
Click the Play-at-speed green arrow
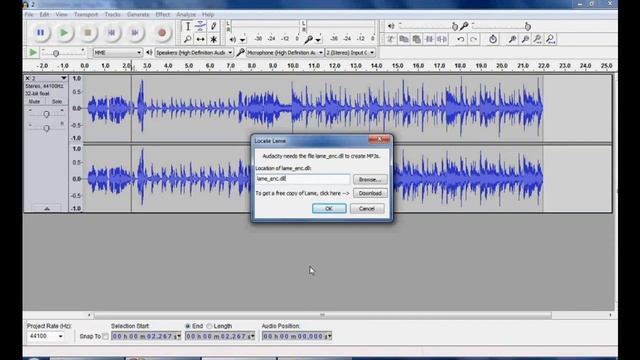[x=33, y=52]
